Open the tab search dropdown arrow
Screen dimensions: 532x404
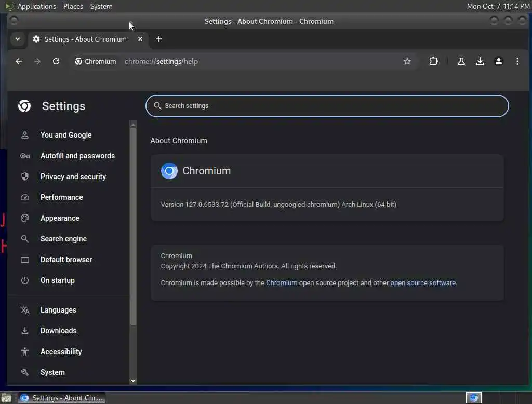pos(17,39)
